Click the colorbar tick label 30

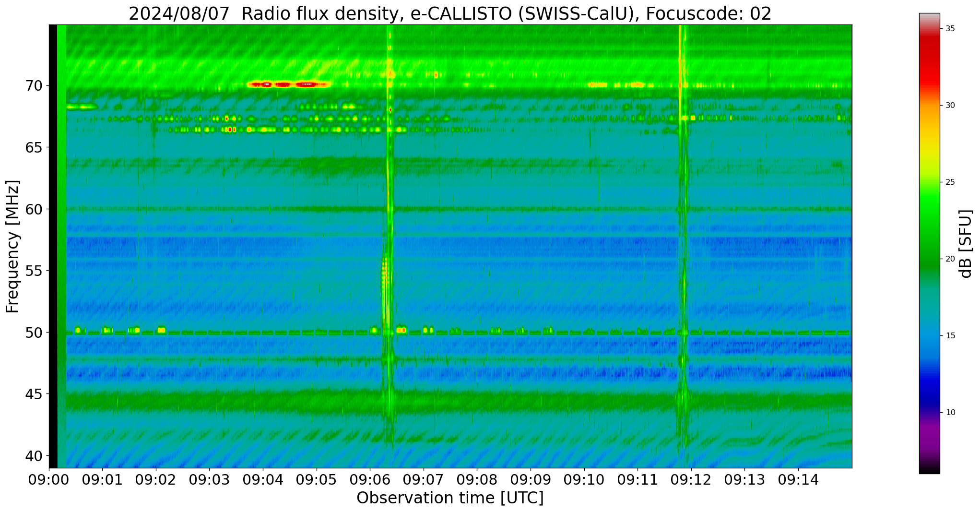click(x=950, y=106)
